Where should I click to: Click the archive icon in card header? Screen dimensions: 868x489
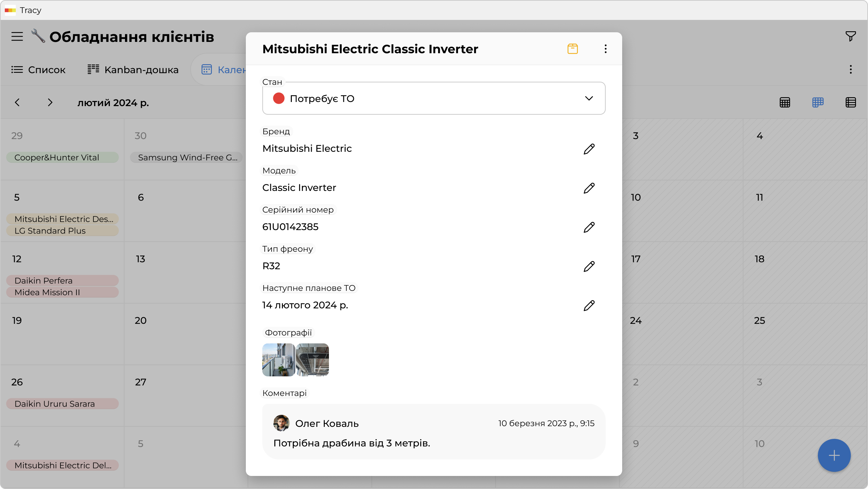[572, 49]
